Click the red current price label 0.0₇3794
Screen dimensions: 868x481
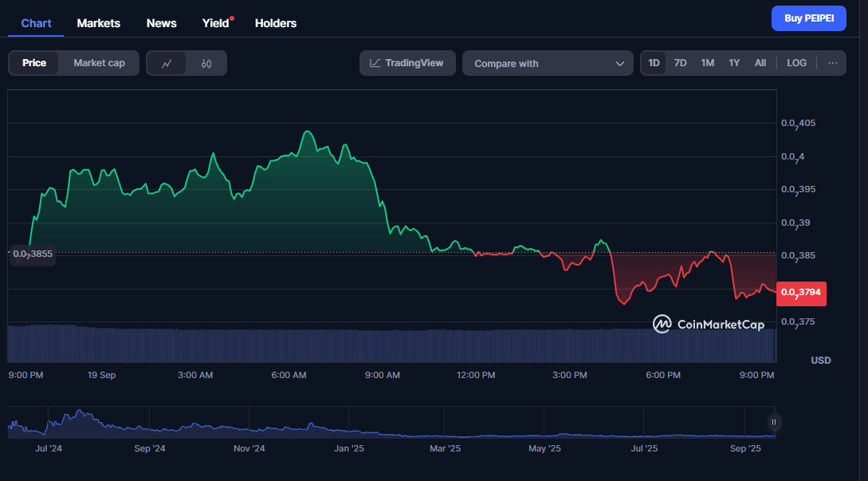(x=801, y=293)
